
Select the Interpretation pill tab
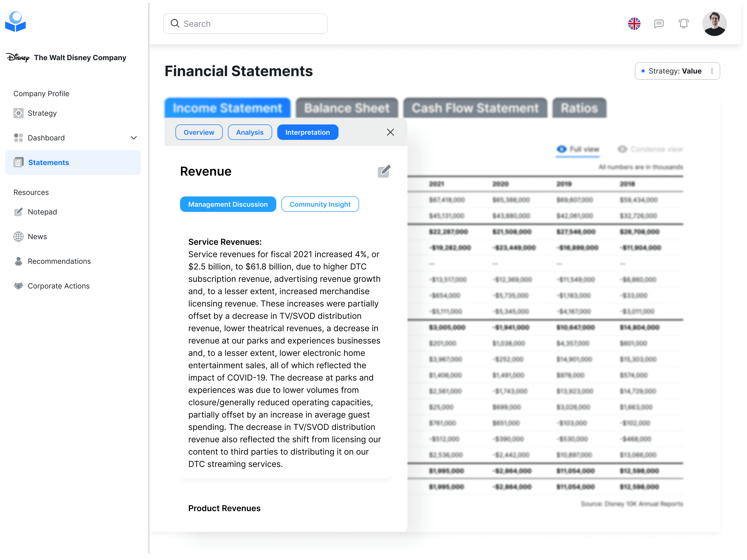point(308,132)
